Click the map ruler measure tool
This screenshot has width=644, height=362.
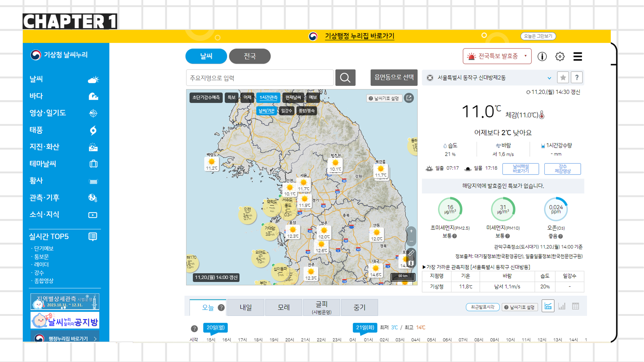[411, 253]
